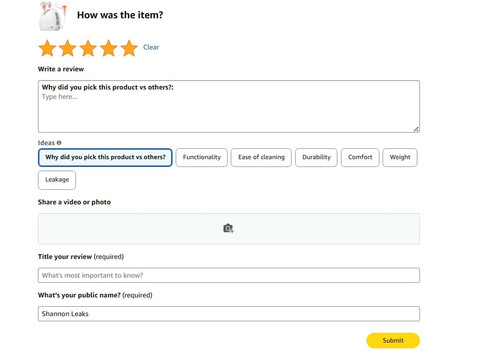Viewport: 500px width, 363px height.
Task: Submit the review
Action: click(393, 340)
